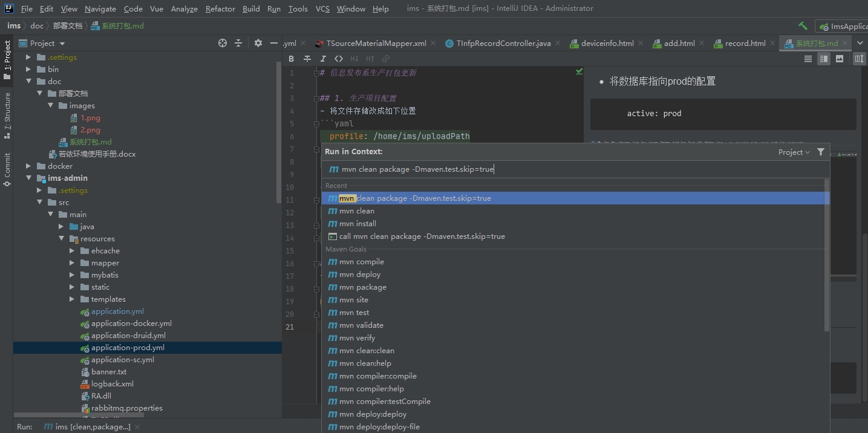This screenshot has width=868, height=433.
Task: Collapse the ims-admin module folder
Action: (x=28, y=178)
